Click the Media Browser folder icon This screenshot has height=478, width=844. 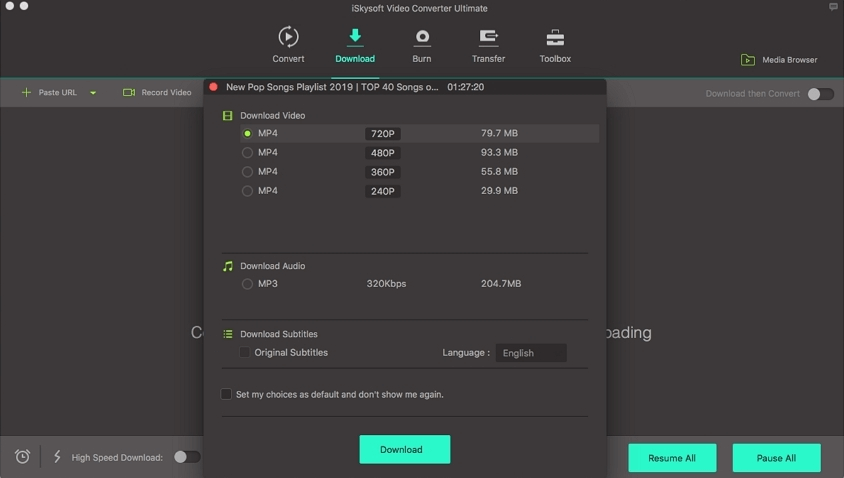tap(748, 60)
